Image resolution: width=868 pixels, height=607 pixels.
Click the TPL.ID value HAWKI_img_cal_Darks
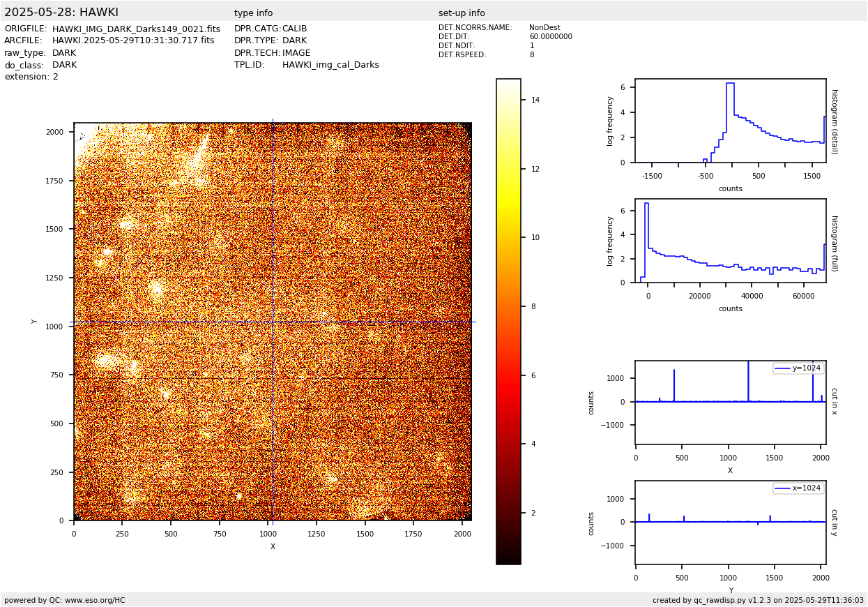click(330, 65)
